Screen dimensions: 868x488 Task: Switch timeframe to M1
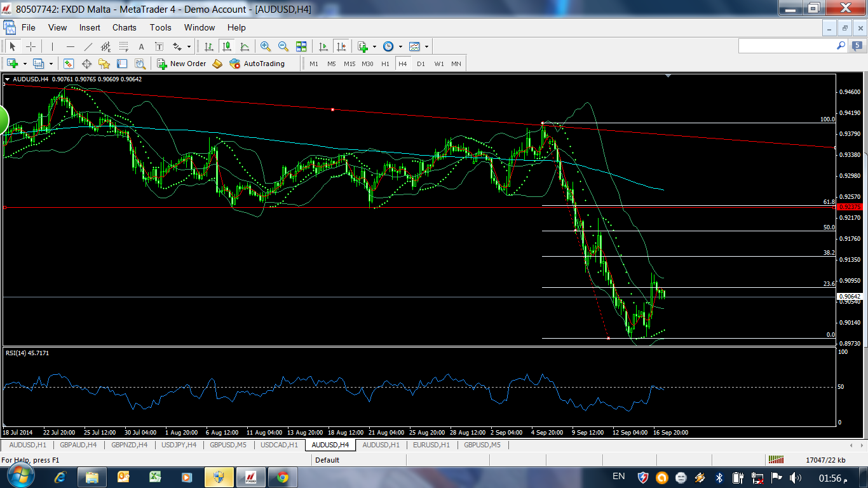click(x=314, y=64)
